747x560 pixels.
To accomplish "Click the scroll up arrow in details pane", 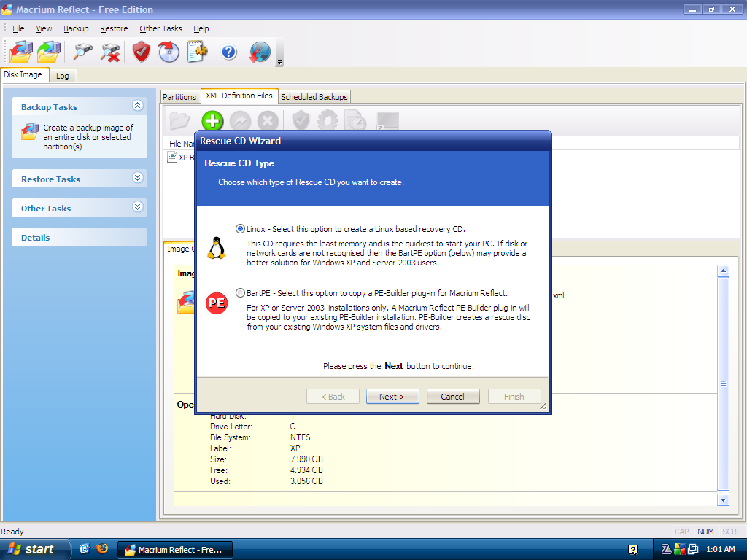I will [723, 271].
